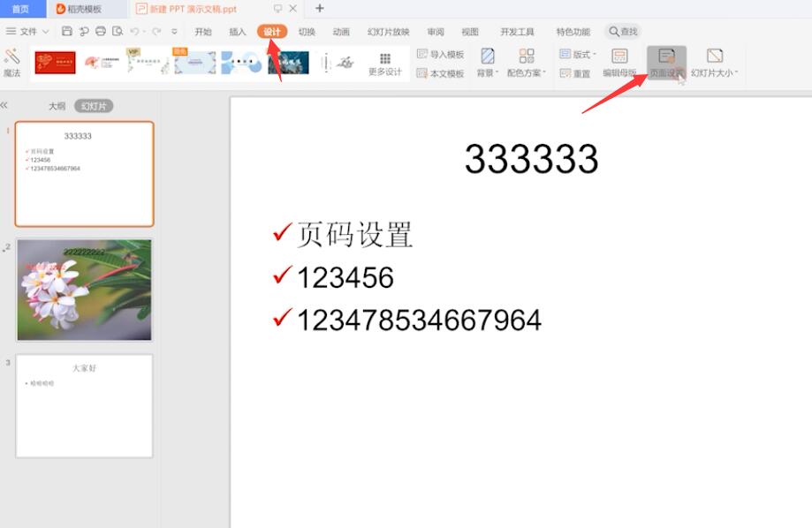Apply the blue circles design template

click(241, 63)
